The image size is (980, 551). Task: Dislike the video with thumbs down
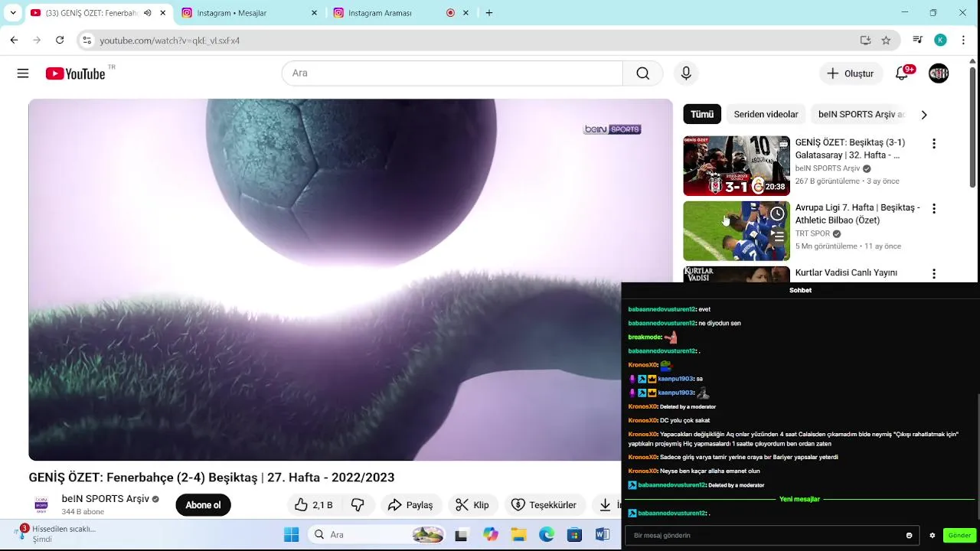click(x=358, y=505)
